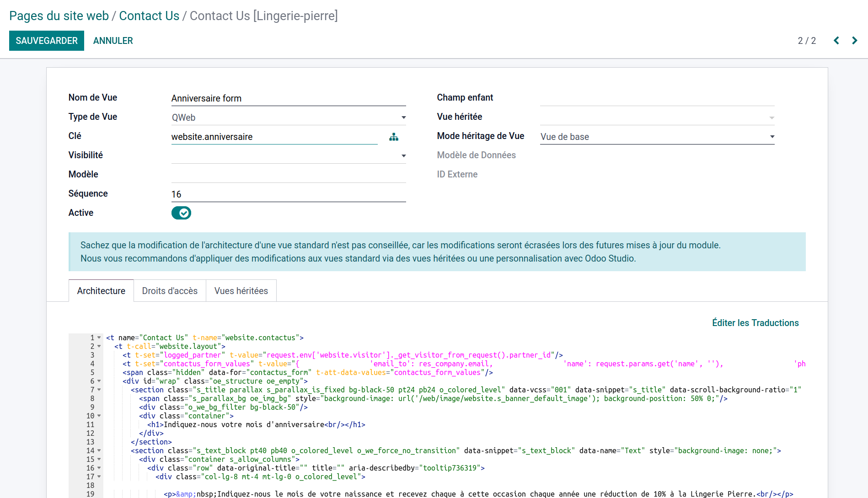Click the Séquence input field
This screenshot has width=868, height=498.
(x=288, y=194)
